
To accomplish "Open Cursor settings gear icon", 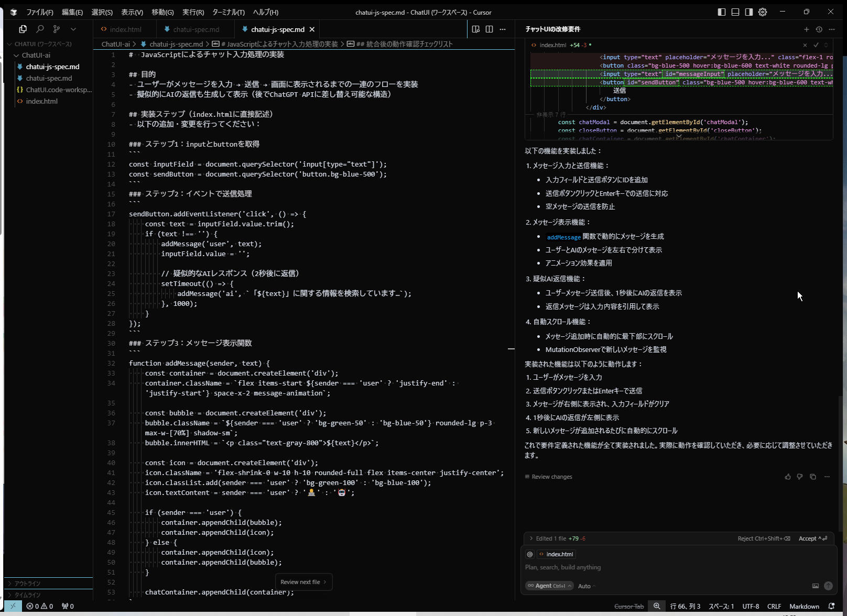I will pos(763,12).
